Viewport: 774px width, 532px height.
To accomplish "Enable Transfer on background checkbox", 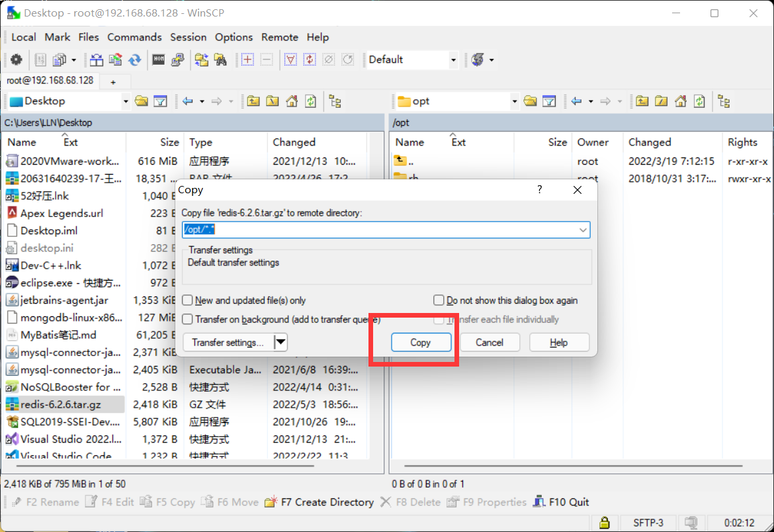I will [281, 320].
